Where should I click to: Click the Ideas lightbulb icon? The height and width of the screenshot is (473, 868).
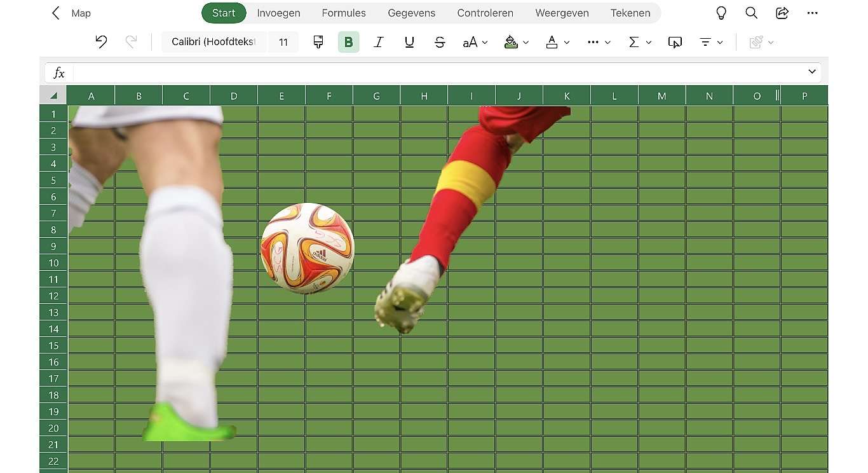tap(721, 13)
